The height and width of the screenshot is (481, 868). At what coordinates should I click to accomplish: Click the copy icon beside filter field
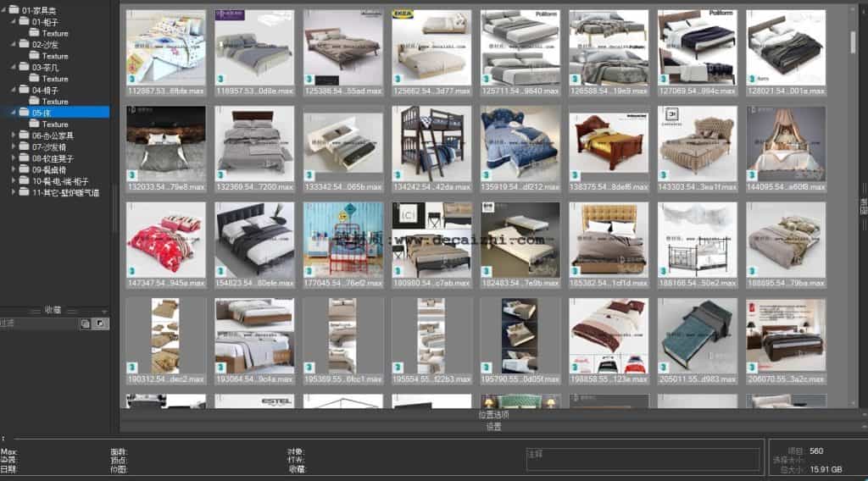tap(85, 323)
